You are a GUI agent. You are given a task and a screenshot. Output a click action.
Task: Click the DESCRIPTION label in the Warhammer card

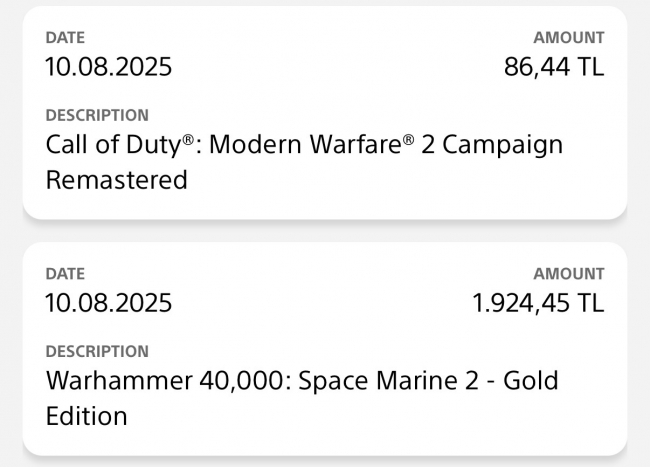(x=97, y=352)
